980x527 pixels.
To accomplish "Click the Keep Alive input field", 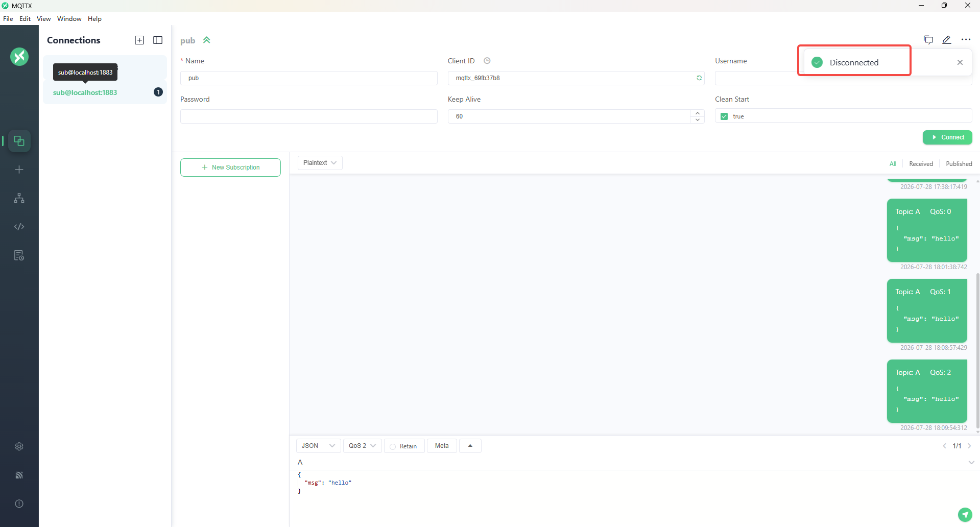I will pos(569,116).
